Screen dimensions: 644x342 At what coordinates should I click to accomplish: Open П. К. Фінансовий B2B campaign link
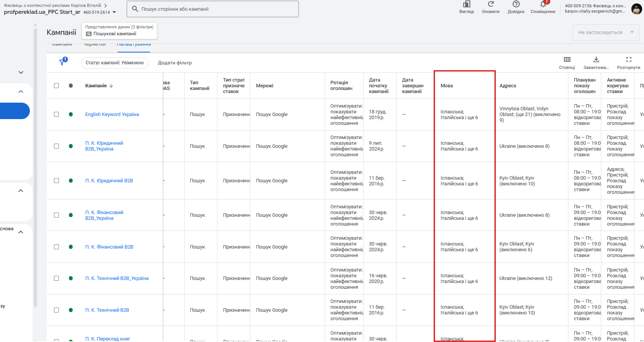109,247
